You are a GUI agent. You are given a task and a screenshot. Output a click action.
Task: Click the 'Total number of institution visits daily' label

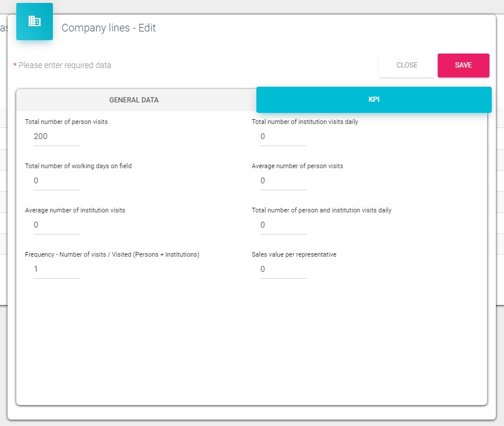point(305,122)
